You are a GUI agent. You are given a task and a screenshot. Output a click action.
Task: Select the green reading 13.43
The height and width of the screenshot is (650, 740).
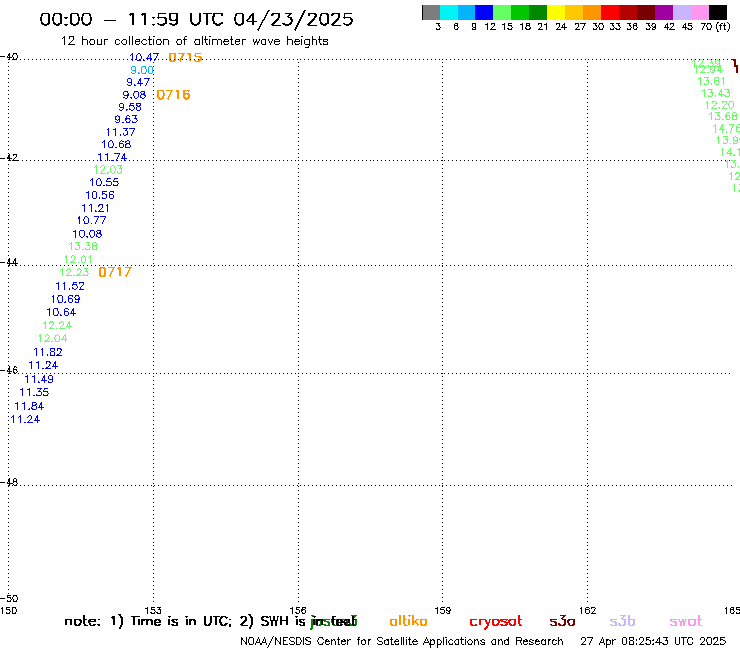pyautogui.click(x=716, y=93)
